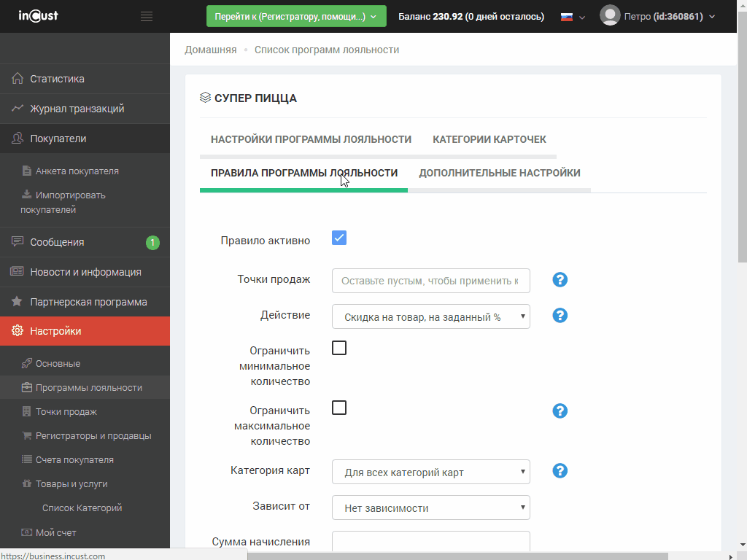This screenshot has height=560, width=747.
Task: Open the Зависит от dropdown
Action: [x=430, y=507]
